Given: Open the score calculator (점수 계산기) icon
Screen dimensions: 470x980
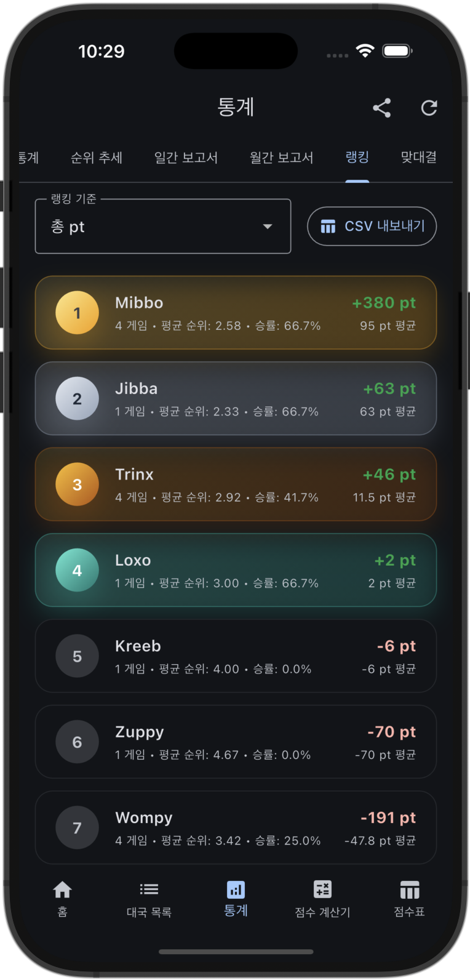Looking at the screenshot, I should point(322,890).
